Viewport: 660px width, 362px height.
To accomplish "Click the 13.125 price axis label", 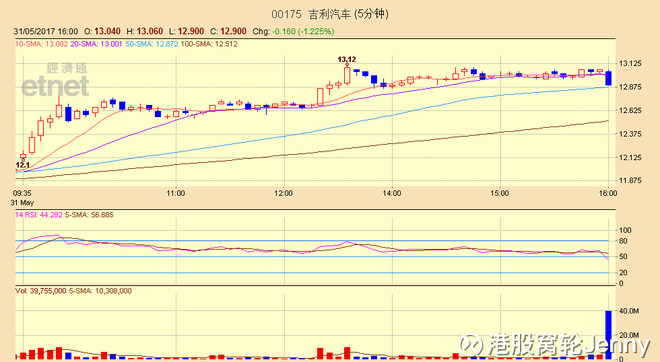I will 630,64.
